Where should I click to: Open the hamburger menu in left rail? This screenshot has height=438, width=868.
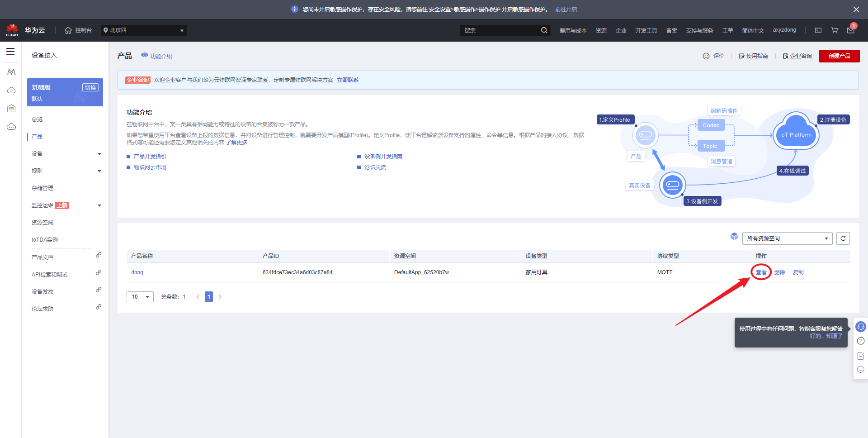point(10,52)
